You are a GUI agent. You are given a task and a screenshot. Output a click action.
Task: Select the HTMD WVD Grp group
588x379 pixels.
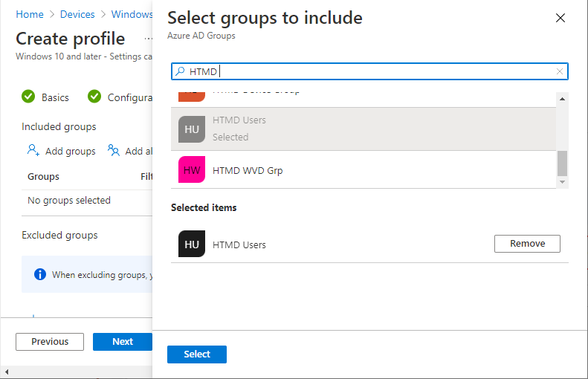(364, 170)
